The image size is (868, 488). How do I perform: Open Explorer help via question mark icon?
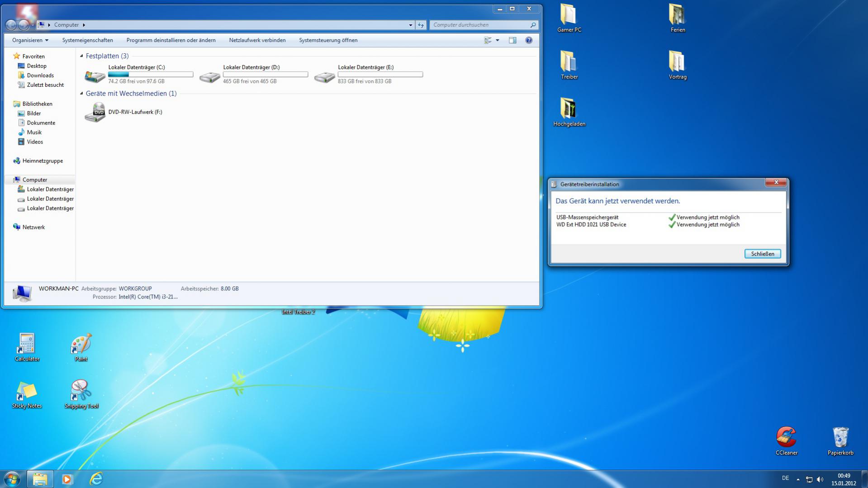529,40
